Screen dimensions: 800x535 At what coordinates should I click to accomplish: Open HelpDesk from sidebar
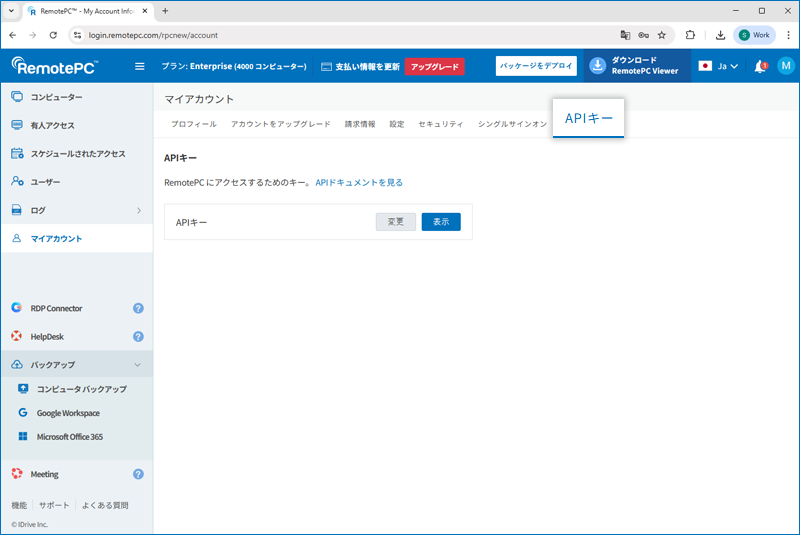coord(47,337)
